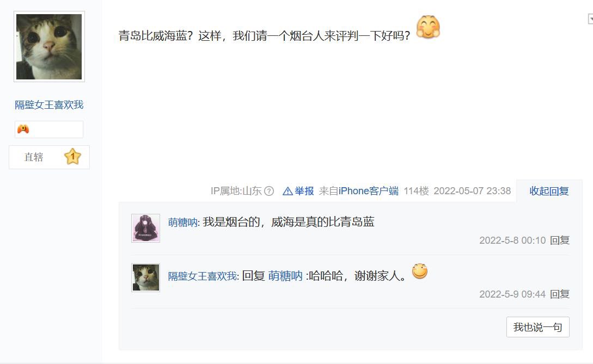Open the iPhone客户端 link
The width and height of the screenshot is (593, 364).
point(368,191)
